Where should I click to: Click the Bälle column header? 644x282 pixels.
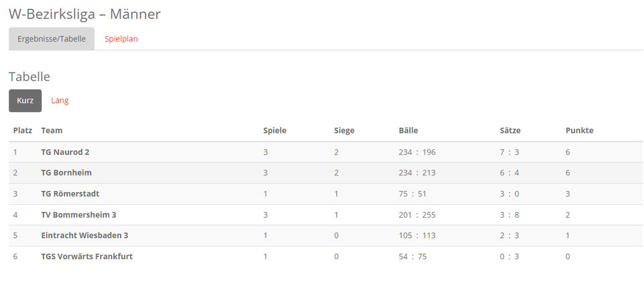pyautogui.click(x=409, y=131)
